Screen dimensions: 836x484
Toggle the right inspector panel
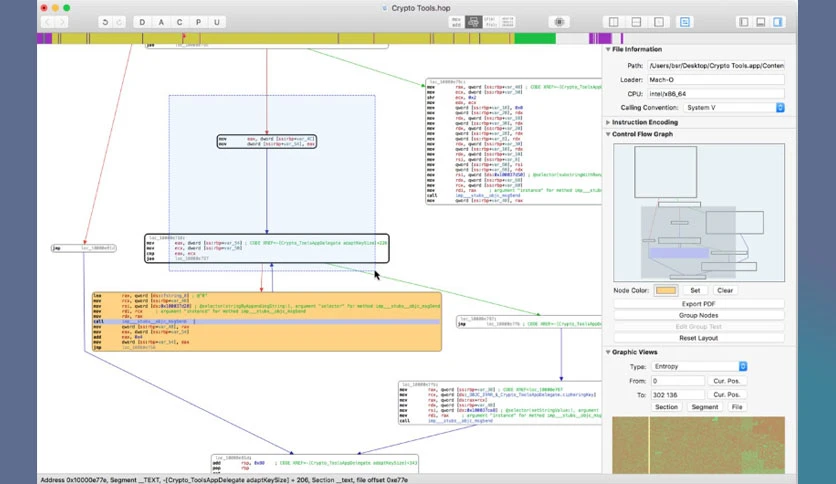(778, 22)
